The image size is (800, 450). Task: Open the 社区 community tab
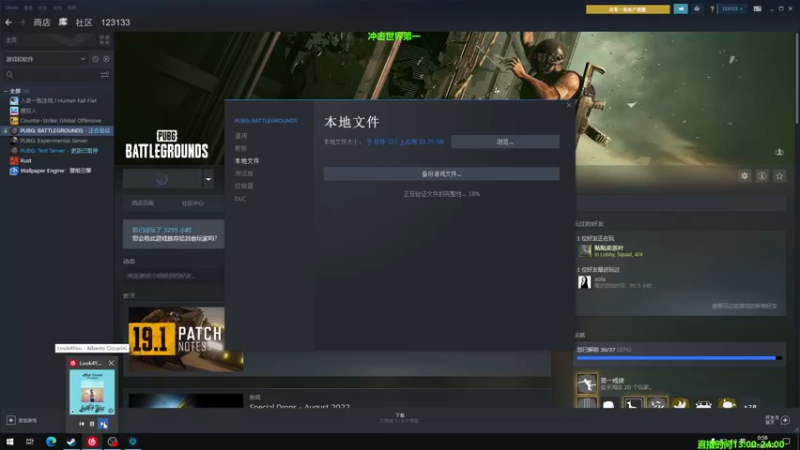pos(84,22)
